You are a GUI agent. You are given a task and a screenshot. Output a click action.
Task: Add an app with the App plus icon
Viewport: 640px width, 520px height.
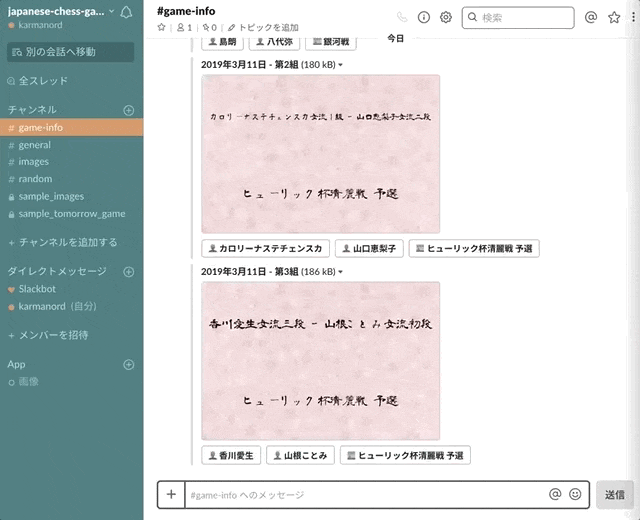click(129, 364)
